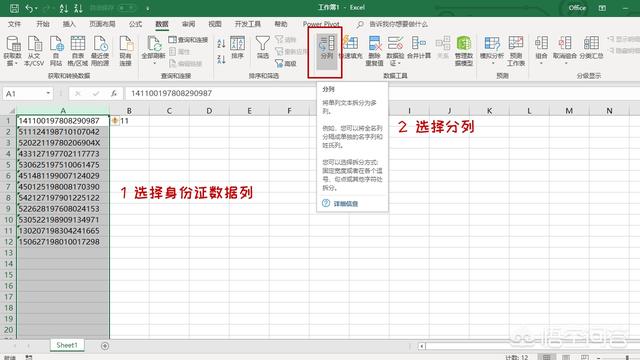The width and height of the screenshot is (640, 360).
Task: Switch to the 开始 (Home) tab
Action: click(x=42, y=24)
